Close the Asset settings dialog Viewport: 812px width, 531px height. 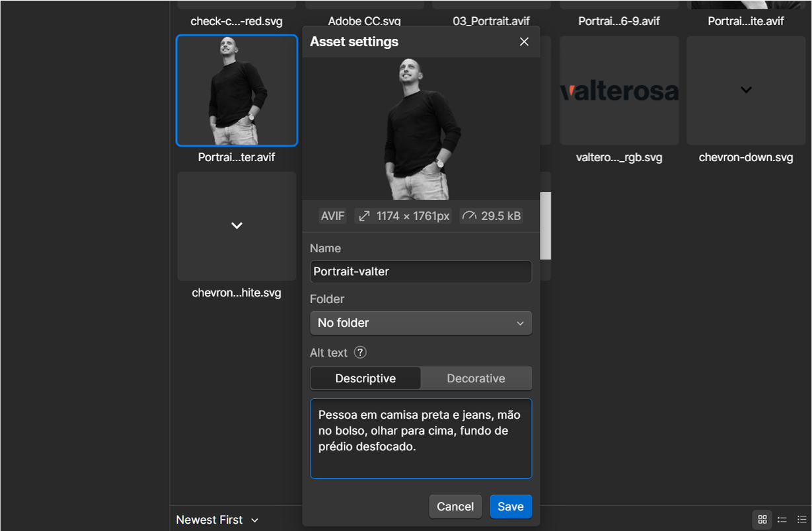click(x=524, y=42)
